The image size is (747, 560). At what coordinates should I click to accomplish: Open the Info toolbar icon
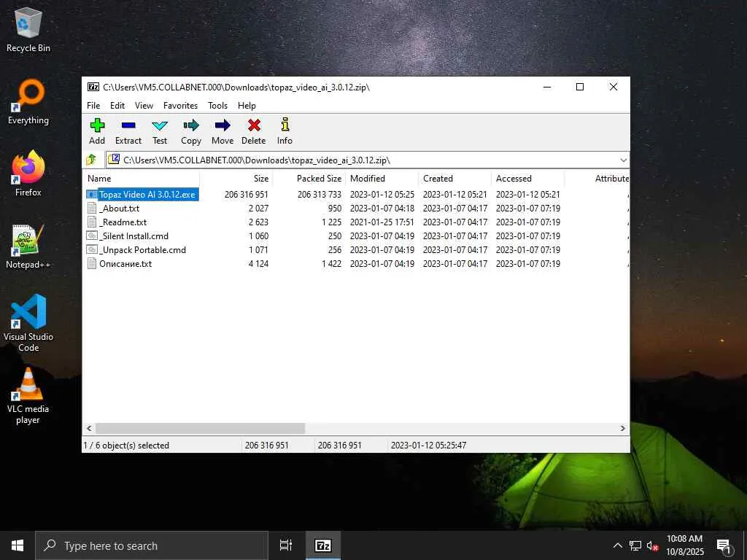285,124
